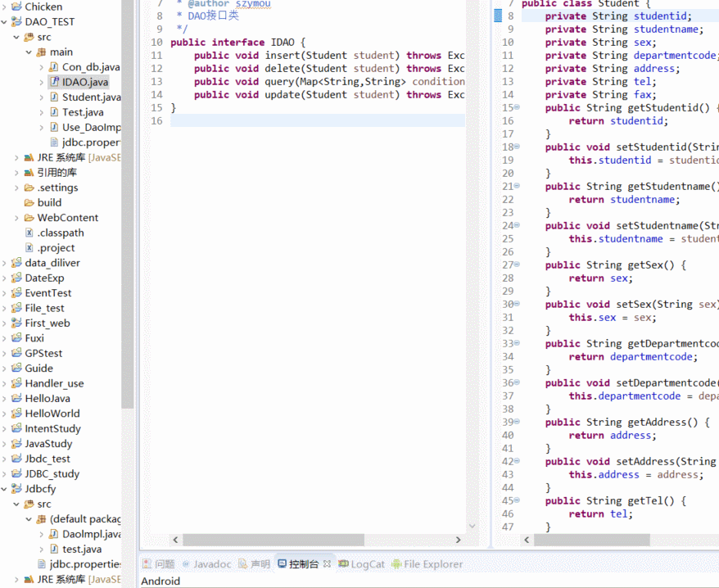
Task: Collapse the Jdbcfy project
Action: 4,489
